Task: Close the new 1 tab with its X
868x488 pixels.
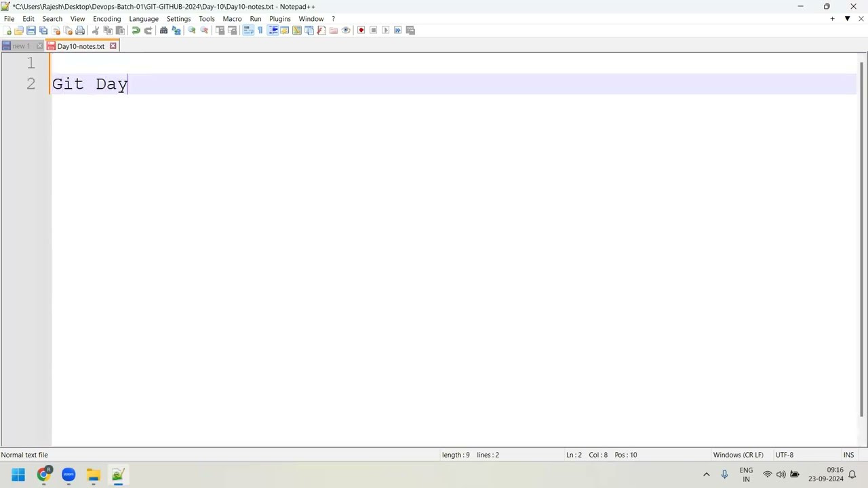Action: pos(39,46)
